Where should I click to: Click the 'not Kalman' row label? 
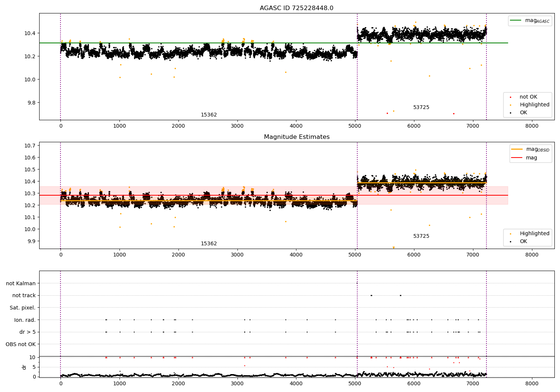click(21, 284)
